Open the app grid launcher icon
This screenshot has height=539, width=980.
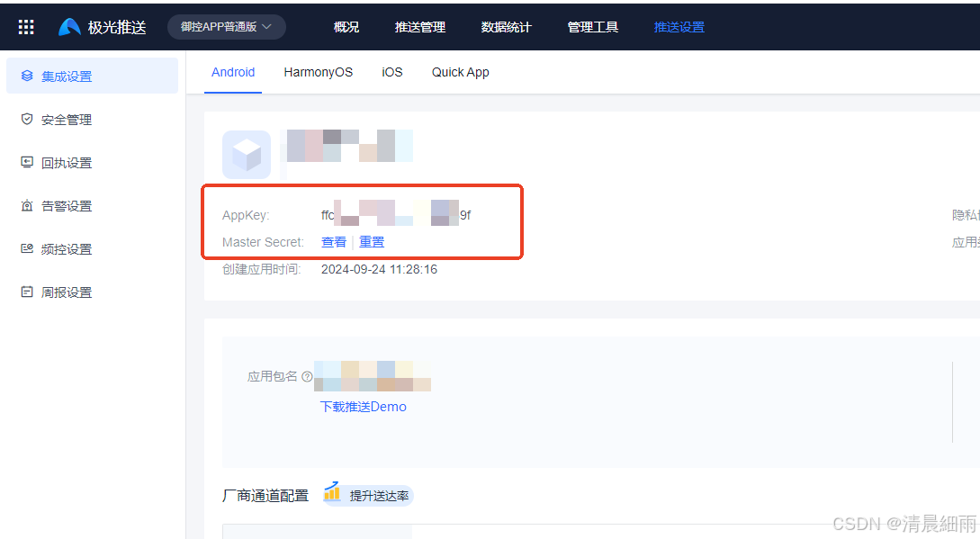[x=26, y=27]
